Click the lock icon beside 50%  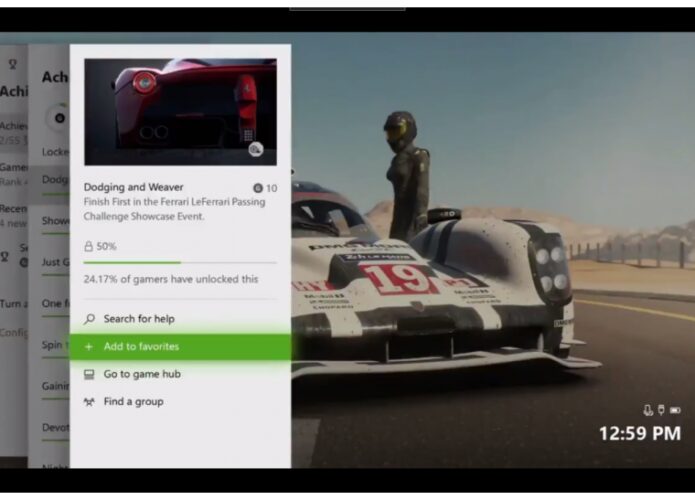tap(88, 246)
